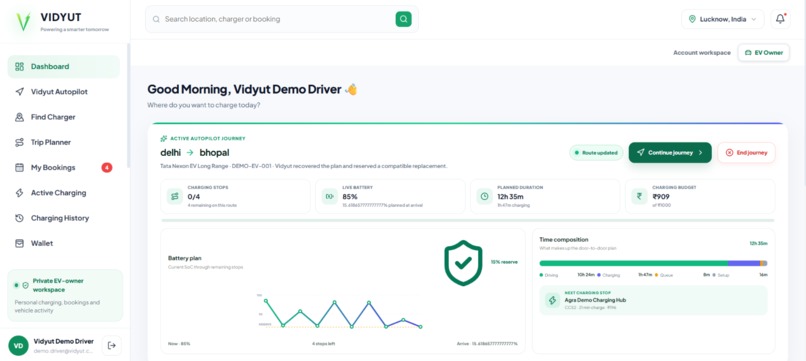Click the Private EV-owner workspace card
The width and height of the screenshot is (806, 361).
(x=65, y=295)
